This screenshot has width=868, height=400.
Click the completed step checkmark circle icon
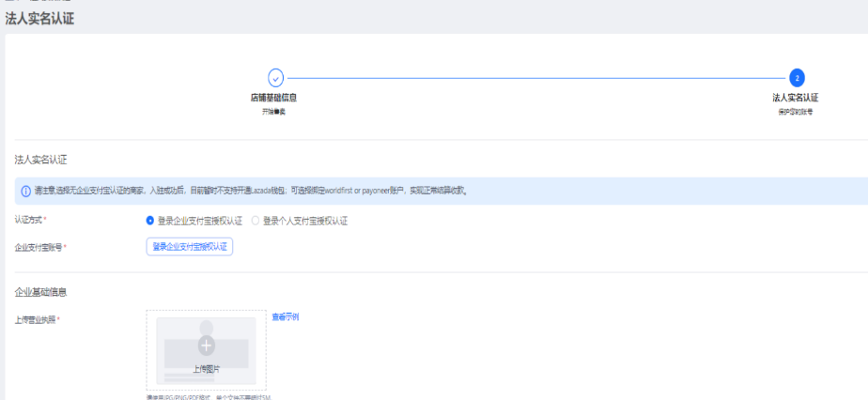[x=275, y=78]
